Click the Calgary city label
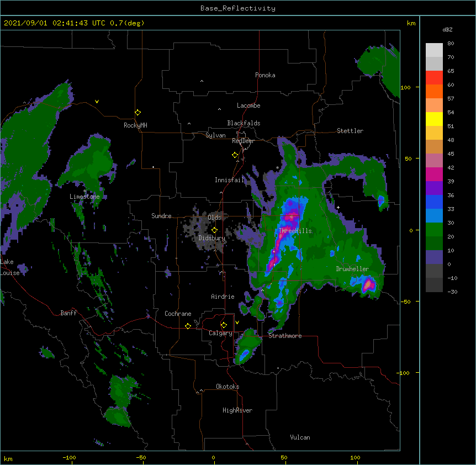476x465 pixels. pyautogui.click(x=220, y=333)
